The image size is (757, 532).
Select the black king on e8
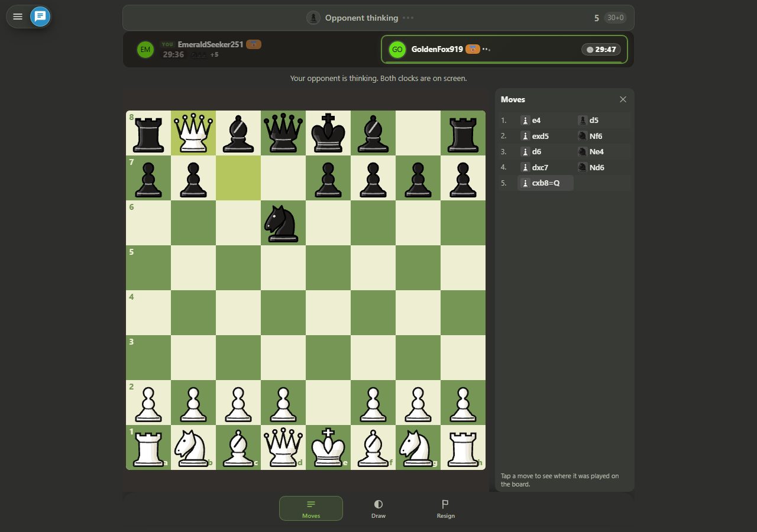click(328, 133)
